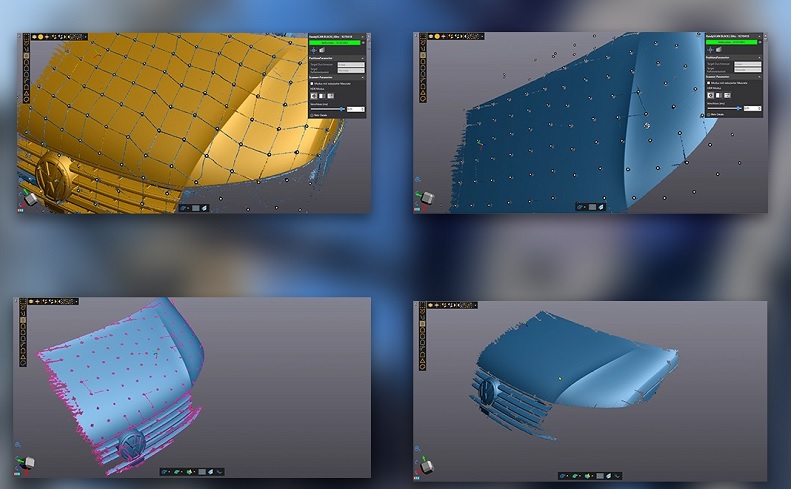
Task: Click the green surface icon in the pink-edged hood view bottom toolbar
Action: [177, 472]
